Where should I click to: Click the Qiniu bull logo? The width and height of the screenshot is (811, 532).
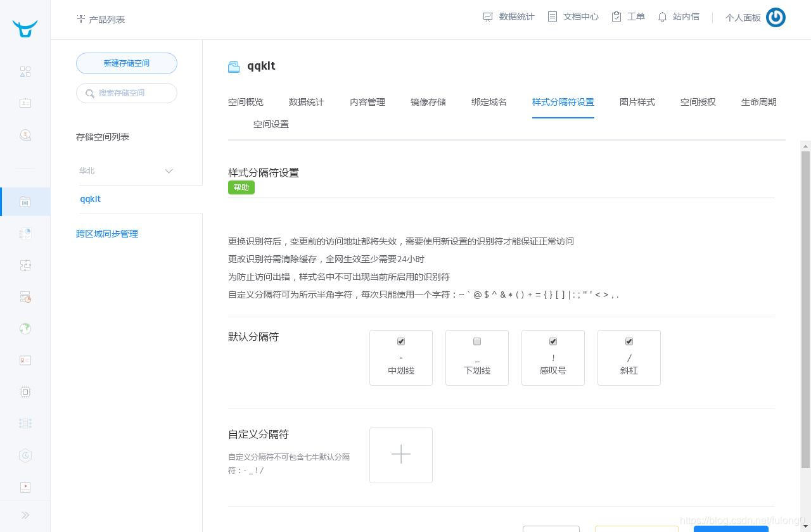[25, 28]
